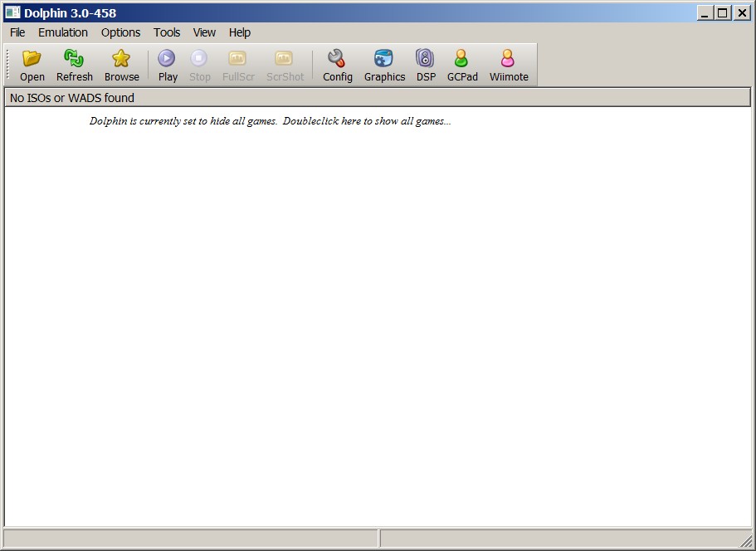Image resolution: width=756 pixels, height=551 pixels.
Task: Open the View menu
Action: 204,32
